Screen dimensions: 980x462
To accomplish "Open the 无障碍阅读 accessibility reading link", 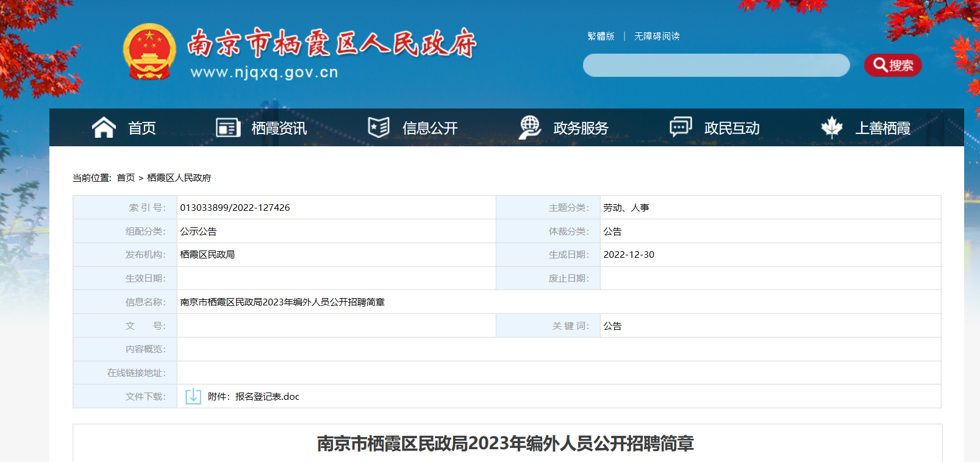I will pyautogui.click(x=657, y=37).
